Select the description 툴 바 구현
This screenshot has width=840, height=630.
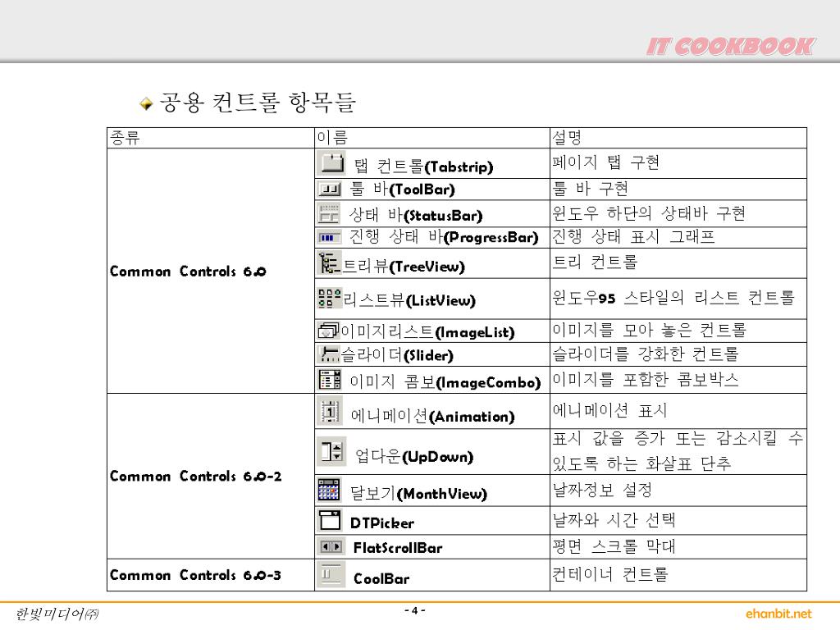(x=591, y=189)
